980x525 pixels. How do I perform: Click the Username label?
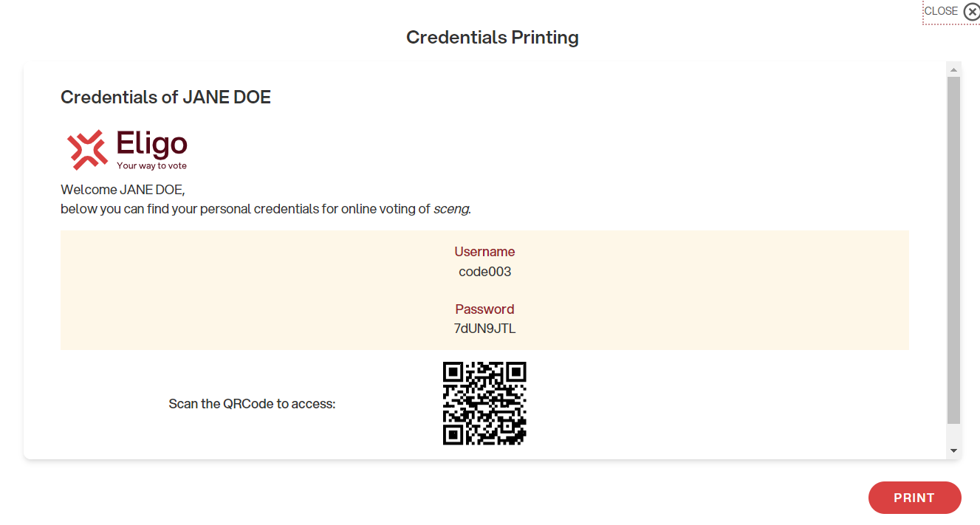[x=484, y=252]
